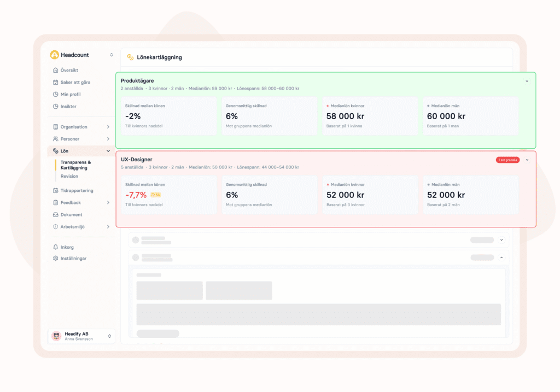The height and width of the screenshot is (392, 560).
Task: Expand the Personer submenu arrow
Action: (108, 139)
